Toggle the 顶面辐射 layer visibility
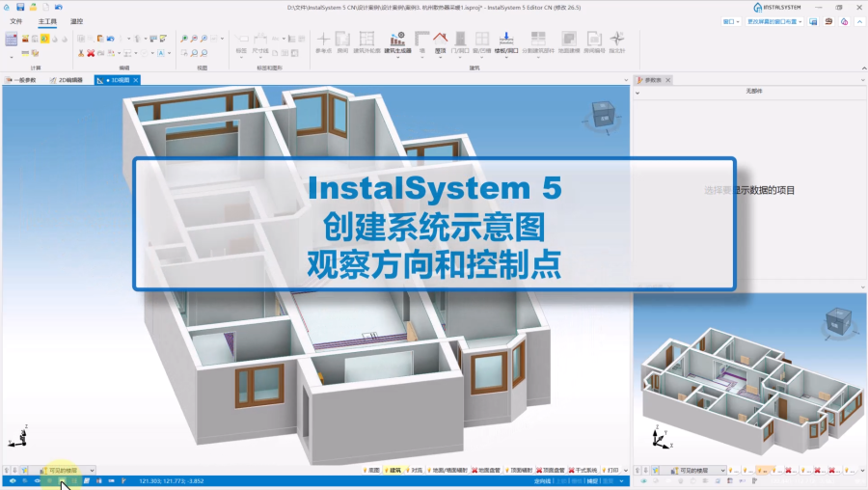 coord(518,470)
